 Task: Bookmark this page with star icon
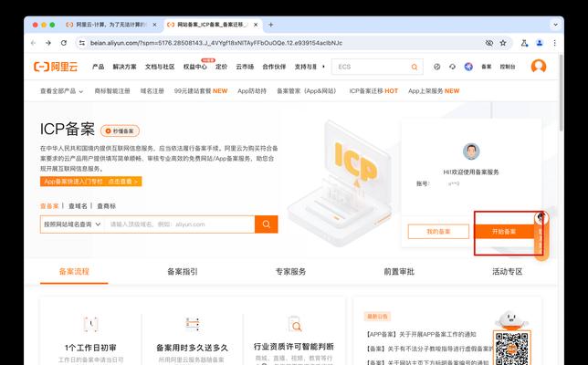coord(503,43)
